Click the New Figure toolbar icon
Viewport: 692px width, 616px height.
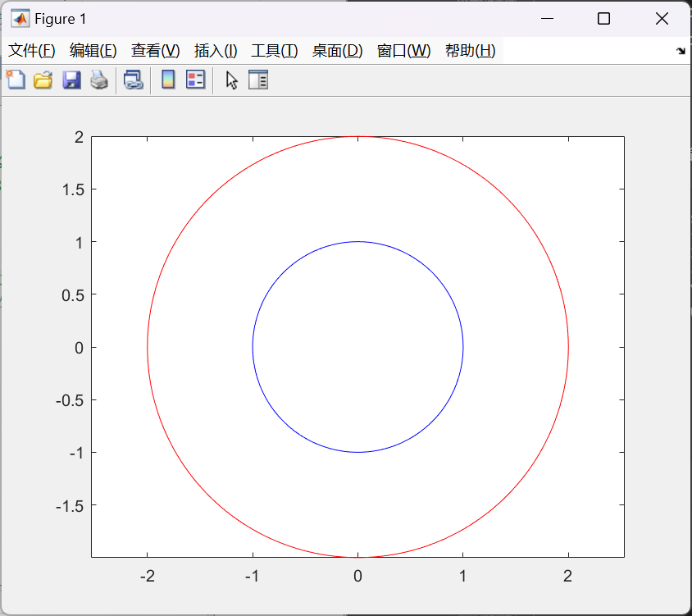pyautogui.click(x=16, y=80)
